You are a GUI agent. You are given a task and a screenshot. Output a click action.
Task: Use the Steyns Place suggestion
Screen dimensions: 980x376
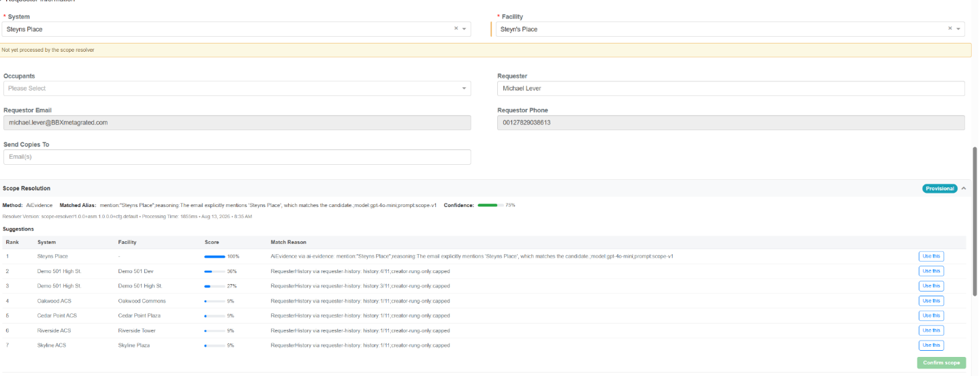pos(931,256)
